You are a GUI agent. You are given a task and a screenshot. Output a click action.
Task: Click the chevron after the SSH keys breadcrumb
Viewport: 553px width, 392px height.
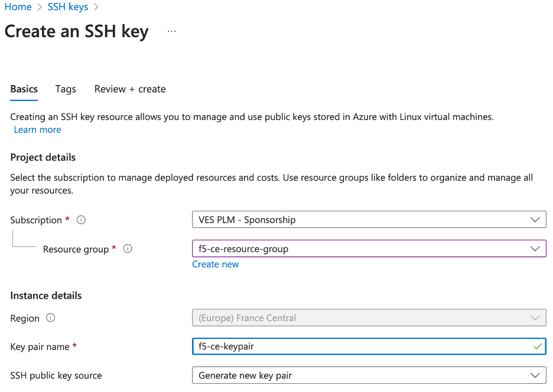click(95, 7)
